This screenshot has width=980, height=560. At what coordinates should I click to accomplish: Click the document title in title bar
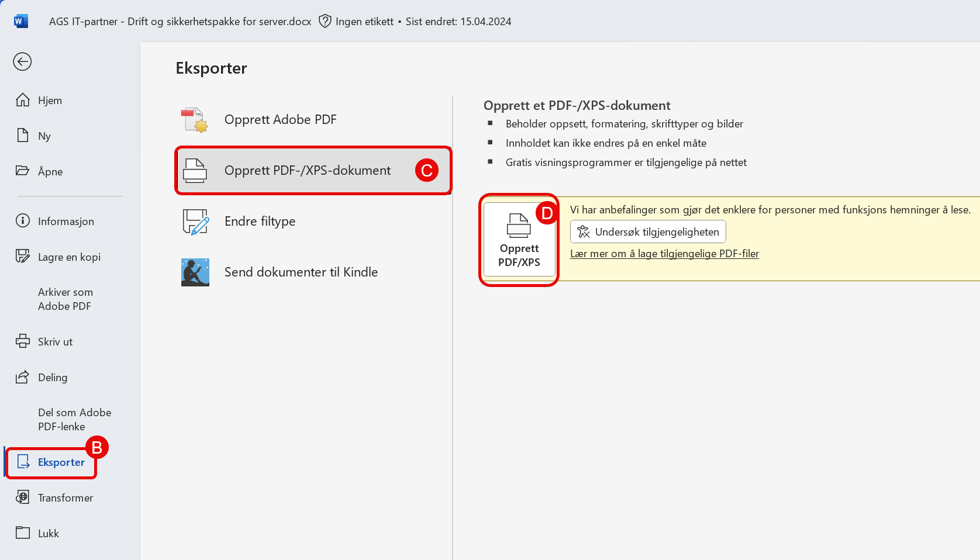tap(180, 22)
